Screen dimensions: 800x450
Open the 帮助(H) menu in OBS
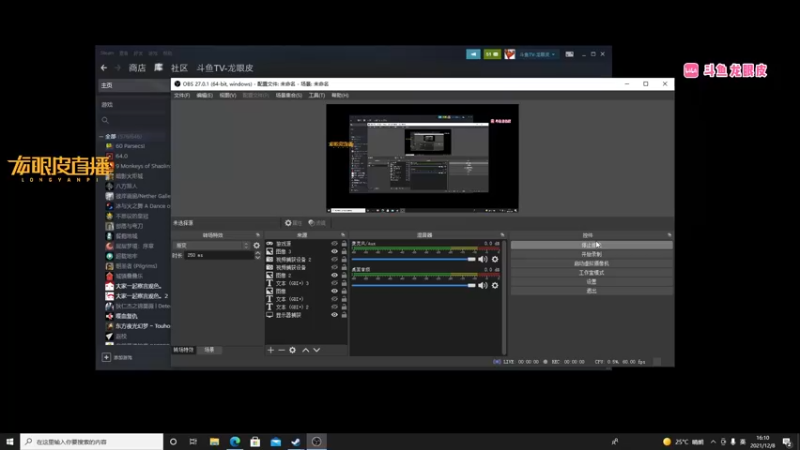coord(340,95)
